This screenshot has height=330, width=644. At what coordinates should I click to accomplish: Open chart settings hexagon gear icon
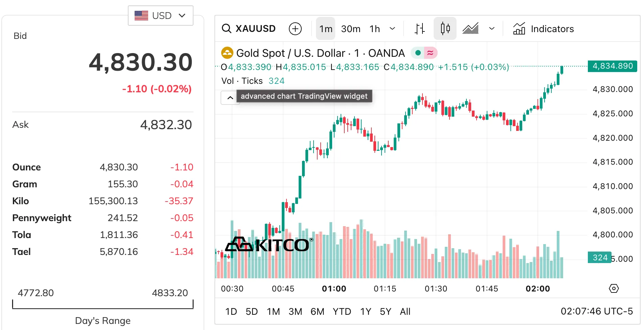(614, 288)
